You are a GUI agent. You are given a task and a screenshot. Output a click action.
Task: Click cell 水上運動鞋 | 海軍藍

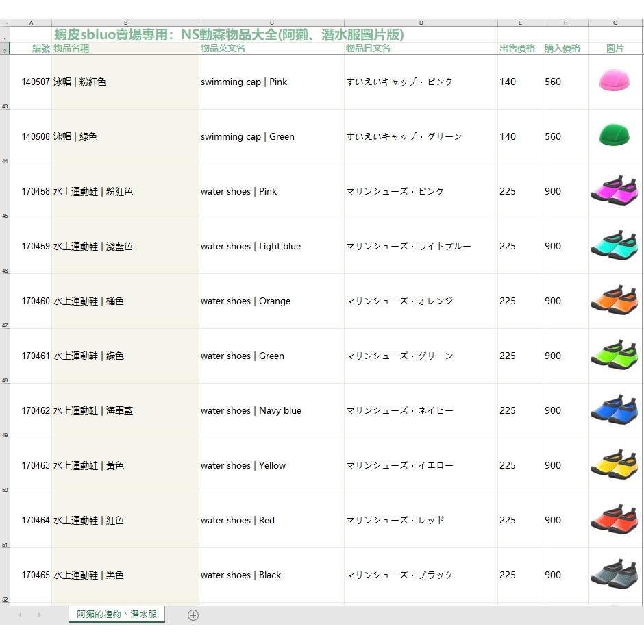coord(125,410)
